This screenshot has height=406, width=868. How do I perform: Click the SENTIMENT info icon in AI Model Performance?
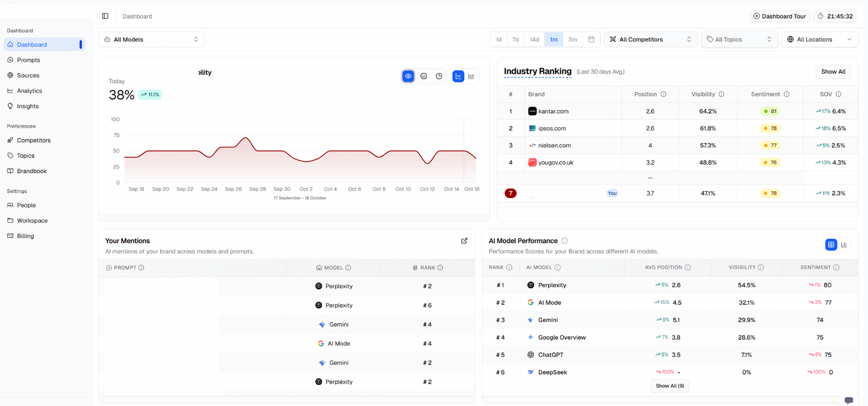click(x=836, y=268)
